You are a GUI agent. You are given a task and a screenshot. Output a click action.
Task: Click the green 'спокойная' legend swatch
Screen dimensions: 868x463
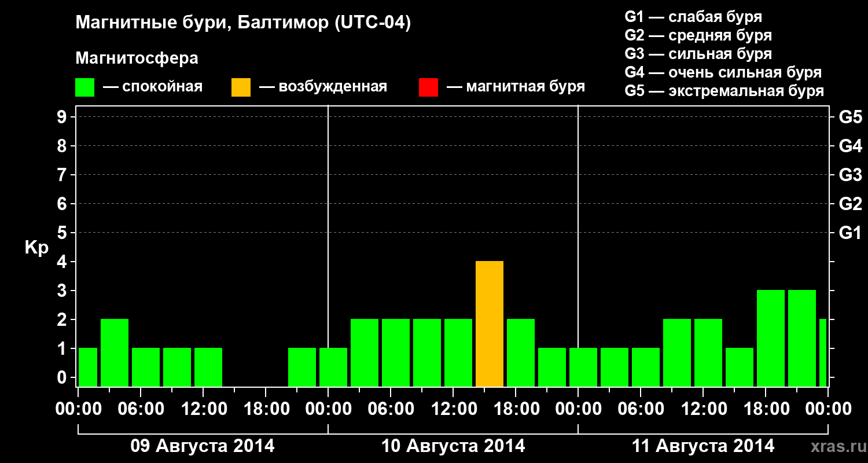click(x=85, y=87)
